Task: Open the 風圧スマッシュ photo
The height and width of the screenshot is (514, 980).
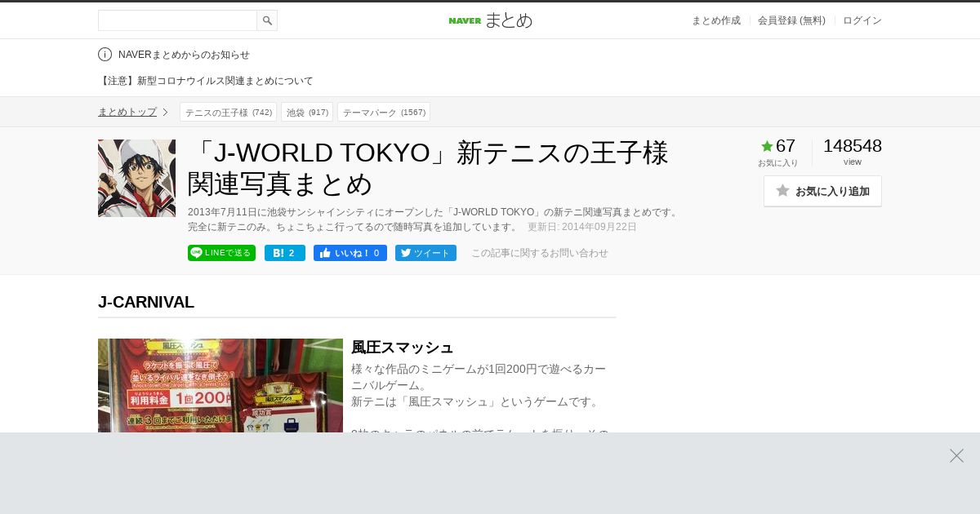Action: coord(220,385)
